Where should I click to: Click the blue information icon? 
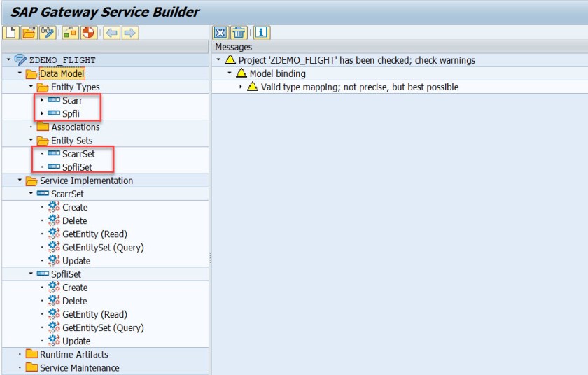(261, 33)
